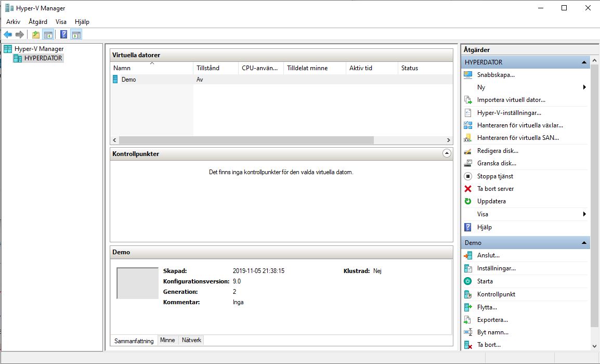Click the Exportera icon
The image size is (600, 364).
[x=467, y=320]
